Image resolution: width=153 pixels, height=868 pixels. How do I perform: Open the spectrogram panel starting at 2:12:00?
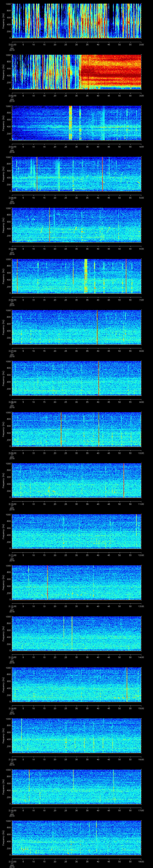pyautogui.click(x=77, y=583)
